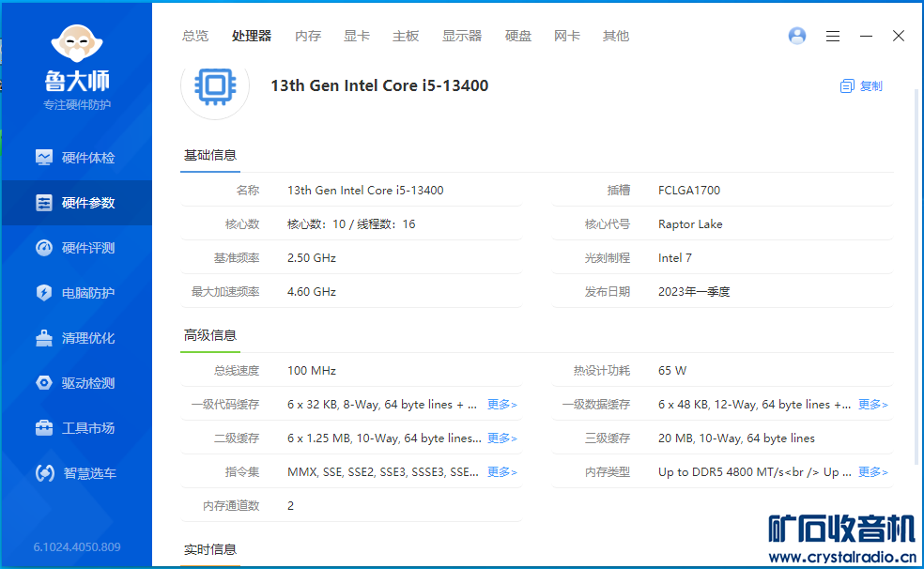Show more 指令集 instruction sets

pos(501,472)
